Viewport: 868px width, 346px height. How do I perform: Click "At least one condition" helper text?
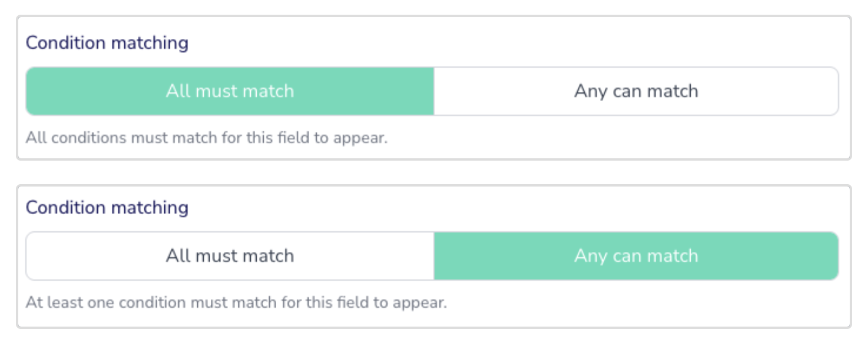(x=236, y=303)
